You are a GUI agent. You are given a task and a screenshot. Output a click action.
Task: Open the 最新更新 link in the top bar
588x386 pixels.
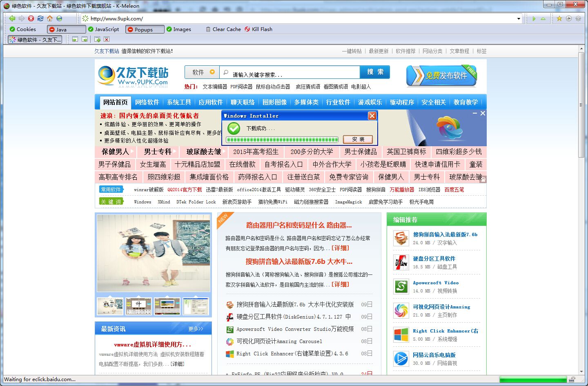click(379, 51)
